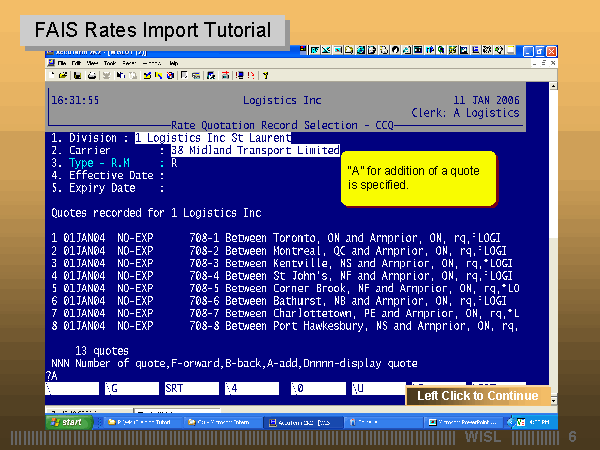Image resolution: width=600 pixels, height=450 pixels.
Task: Click the Windows start button
Action: pyautogui.click(x=69, y=422)
